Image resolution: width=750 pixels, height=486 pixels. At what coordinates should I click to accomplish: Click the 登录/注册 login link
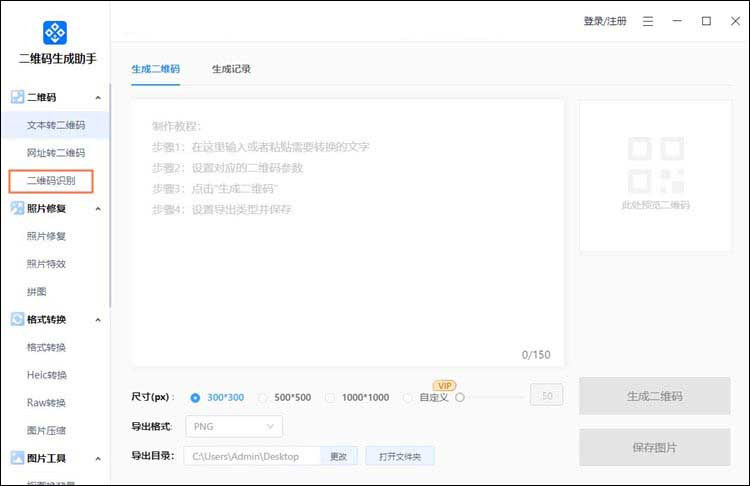click(x=605, y=21)
